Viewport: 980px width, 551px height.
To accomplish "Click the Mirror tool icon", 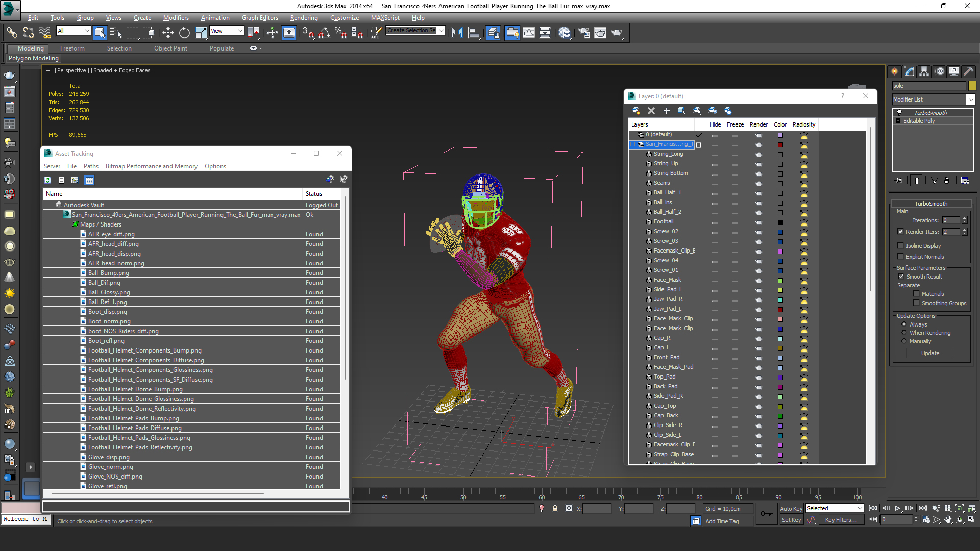I will coord(457,33).
